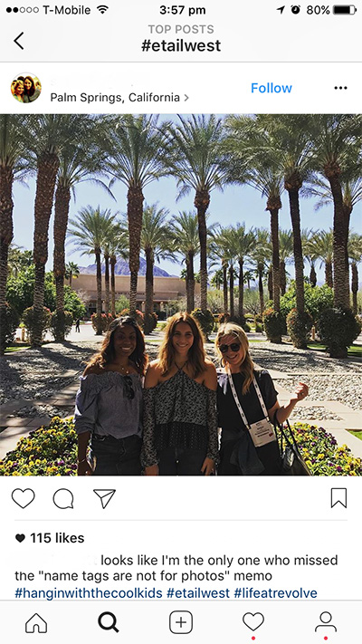The height and width of the screenshot is (644, 362).
Task: Like the post with heart icon
Action: click(x=23, y=498)
